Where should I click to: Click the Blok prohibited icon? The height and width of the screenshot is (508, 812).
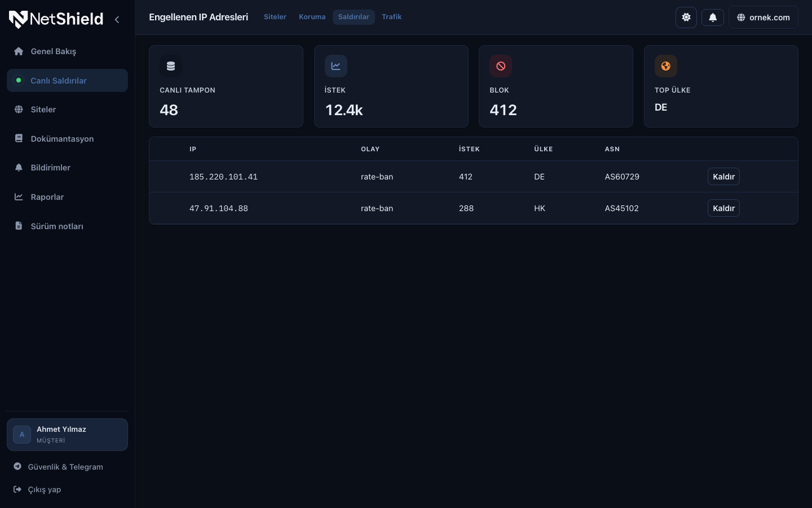(501, 66)
